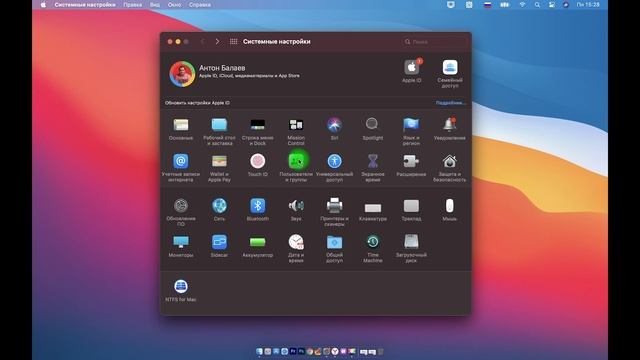The height and width of the screenshot is (360, 640).
Task: Show all preferences grid button
Action: [233, 42]
